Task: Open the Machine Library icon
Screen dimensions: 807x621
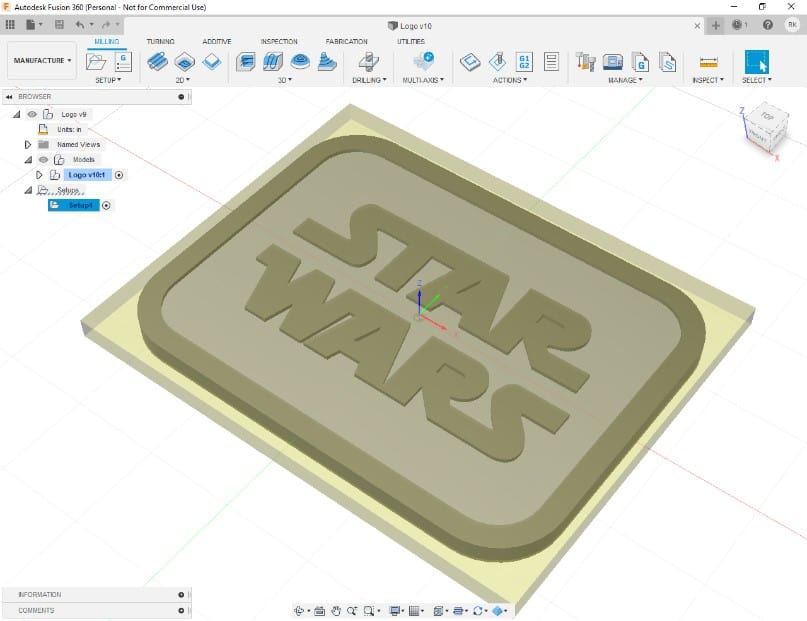Action: tap(612, 62)
